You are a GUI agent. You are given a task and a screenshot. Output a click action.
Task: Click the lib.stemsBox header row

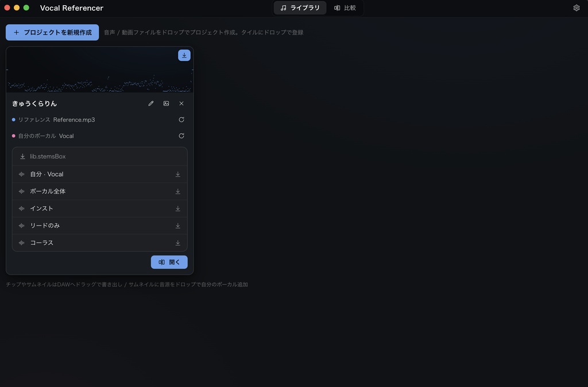(100, 156)
